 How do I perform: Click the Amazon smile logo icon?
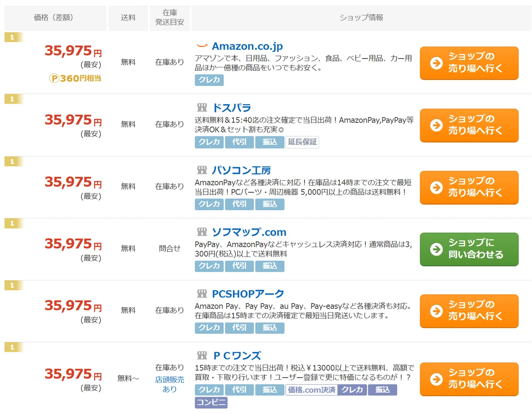tap(202, 46)
